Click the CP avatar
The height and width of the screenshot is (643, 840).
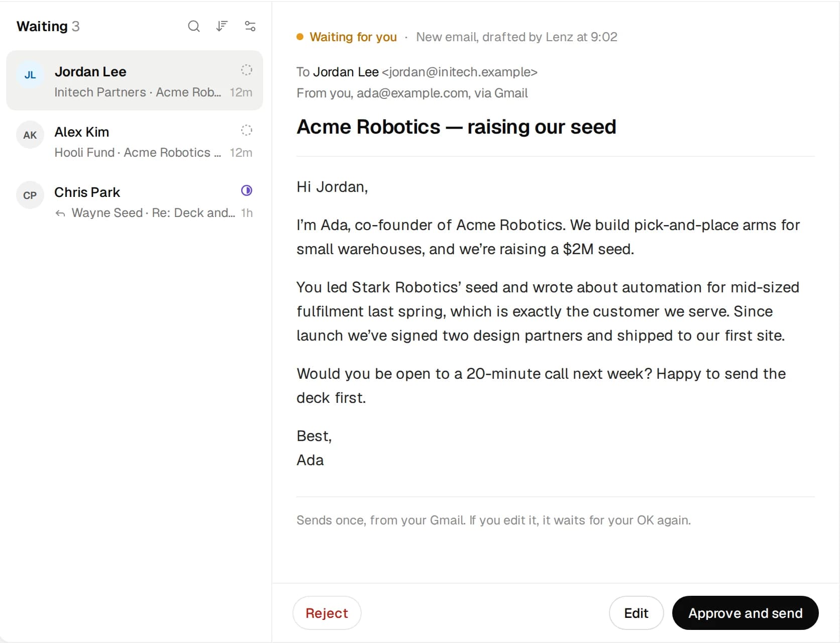click(x=30, y=195)
